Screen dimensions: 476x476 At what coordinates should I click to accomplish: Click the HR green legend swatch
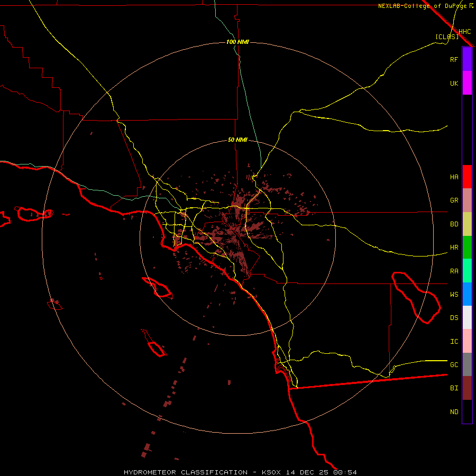(x=467, y=247)
